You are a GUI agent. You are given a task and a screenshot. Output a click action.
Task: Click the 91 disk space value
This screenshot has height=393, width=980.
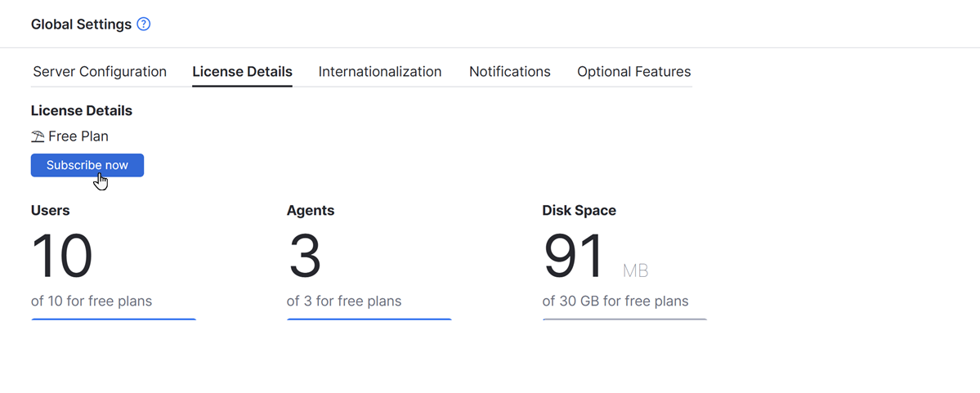pos(573,257)
